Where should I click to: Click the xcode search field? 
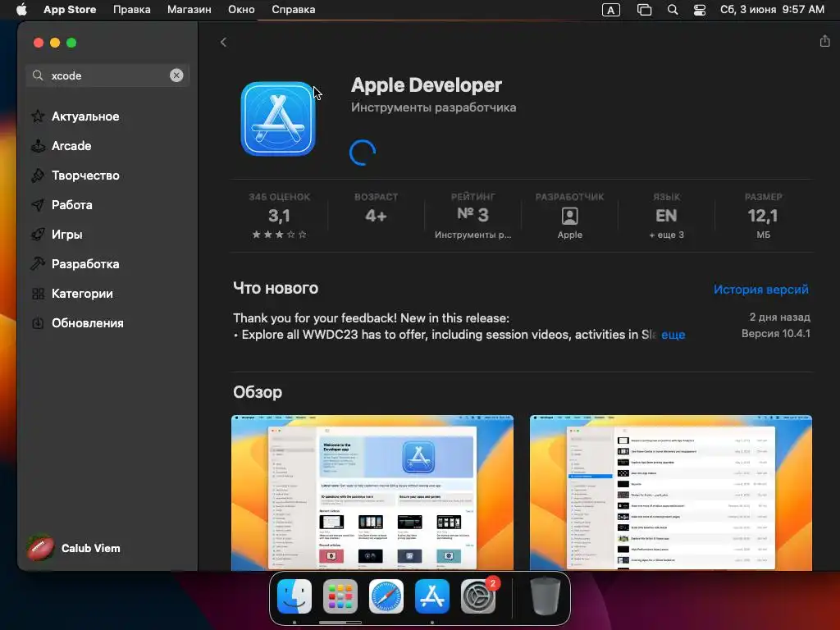(107, 75)
